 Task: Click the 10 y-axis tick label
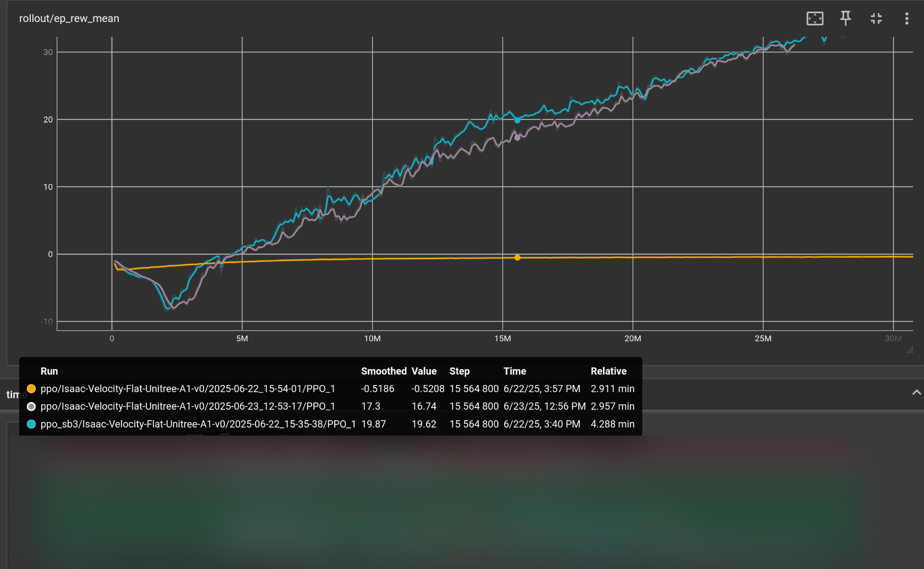tap(48, 187)
